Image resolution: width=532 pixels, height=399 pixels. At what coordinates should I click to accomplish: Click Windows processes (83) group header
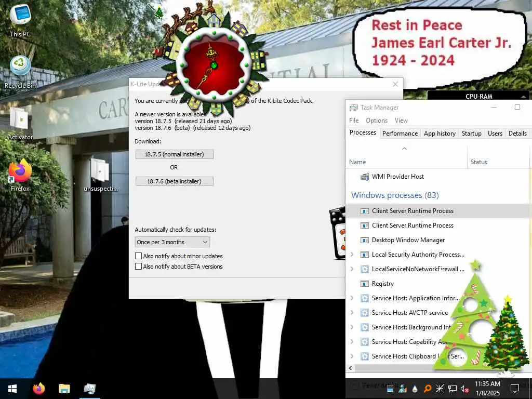click(x=395, y=195)
